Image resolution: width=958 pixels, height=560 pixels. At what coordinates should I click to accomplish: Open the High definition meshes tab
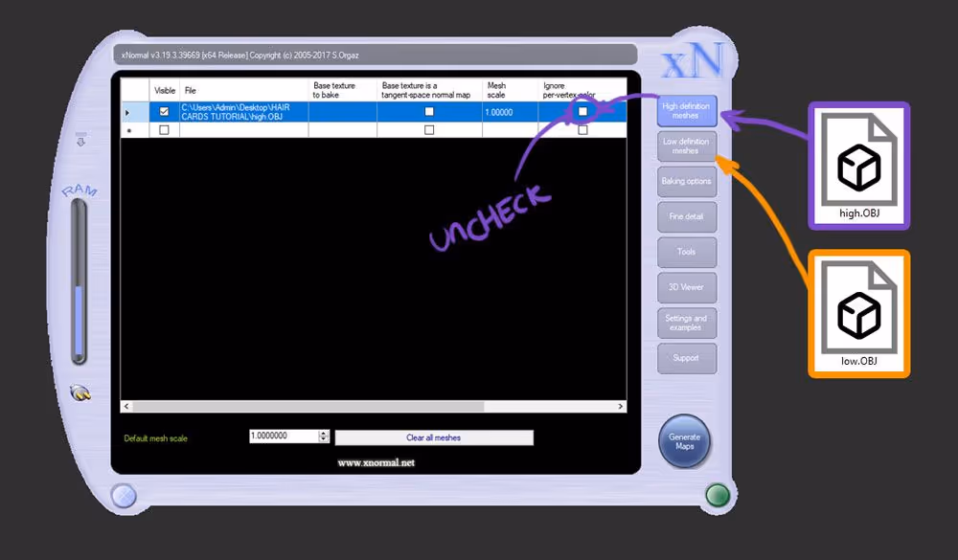[x=687, y=111]
